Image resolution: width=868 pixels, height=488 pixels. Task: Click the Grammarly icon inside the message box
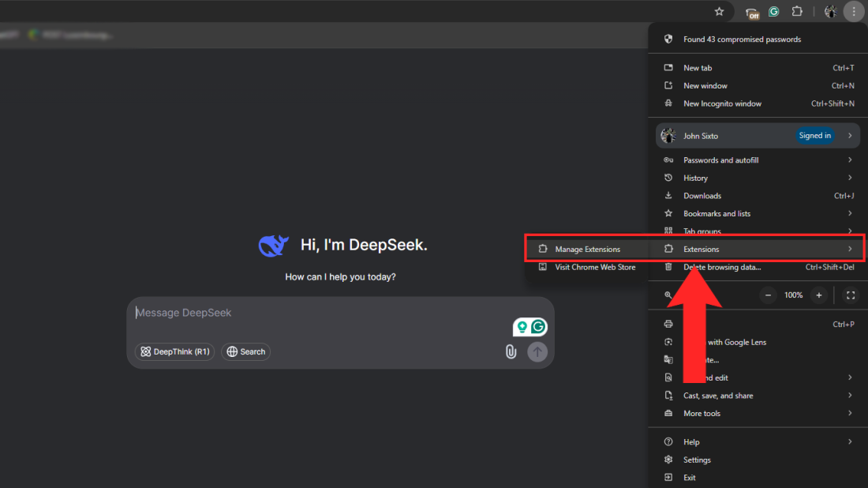tap(537, 326)
